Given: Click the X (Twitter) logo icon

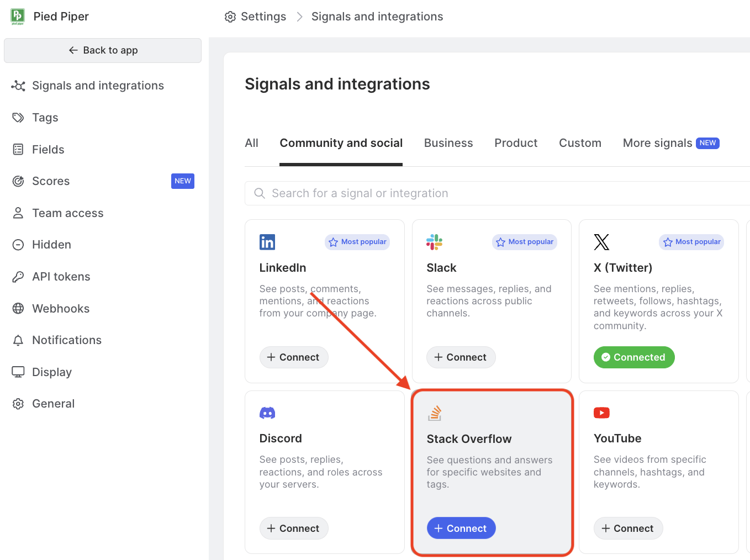Looking at the screenshot, I should (x=601, y=242).
